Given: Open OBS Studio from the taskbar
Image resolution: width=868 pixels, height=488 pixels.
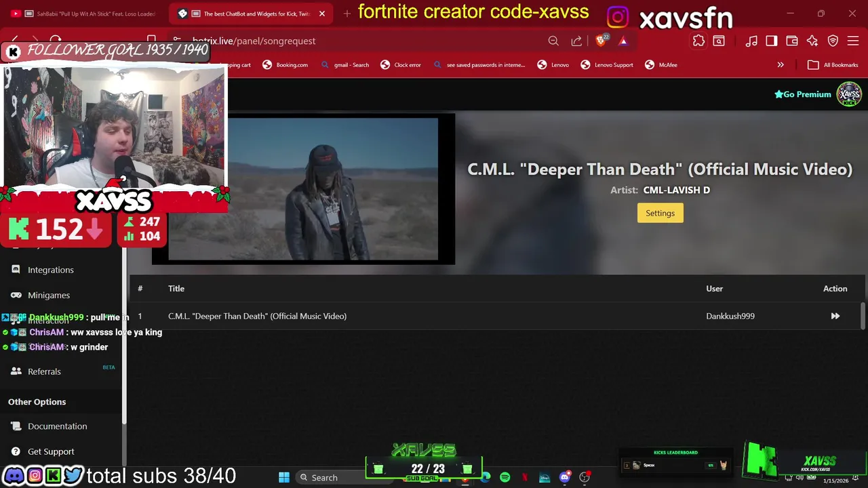Looking at the screenshot, I should click(x=585, y=477).
